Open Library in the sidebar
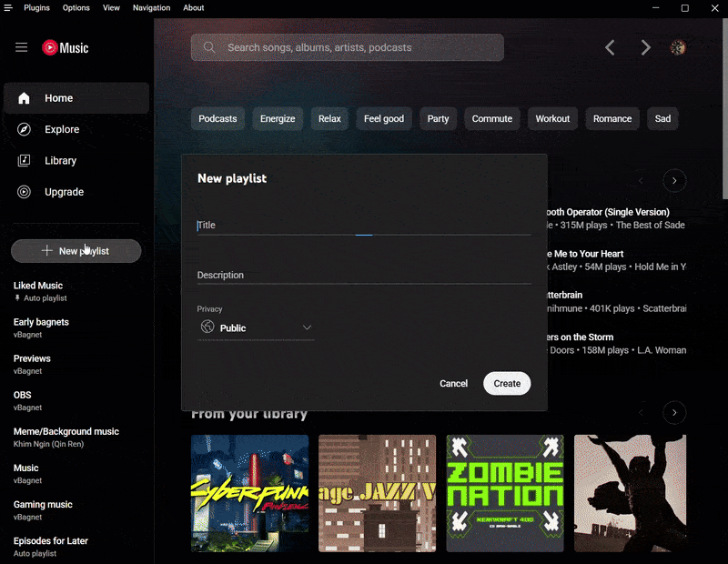This screenshot has width=728, height=564. (76, 161)
